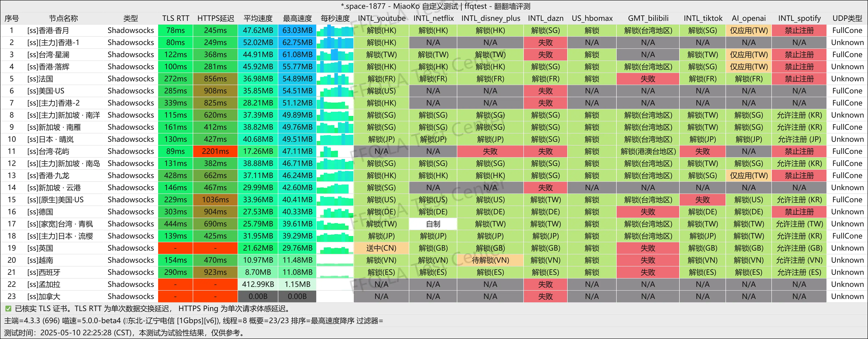
Task: Click the 待解锁(VN) Disney Plus cell
Action: click(x=490, y=260)
